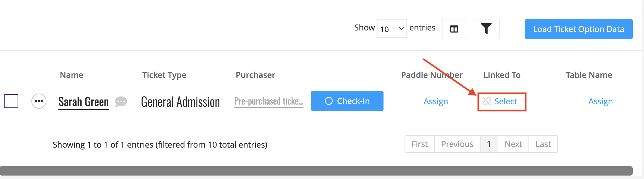644x179 pixels.
Task: Expand the Show entries dropdown
Action: click(x=392, y=29)
